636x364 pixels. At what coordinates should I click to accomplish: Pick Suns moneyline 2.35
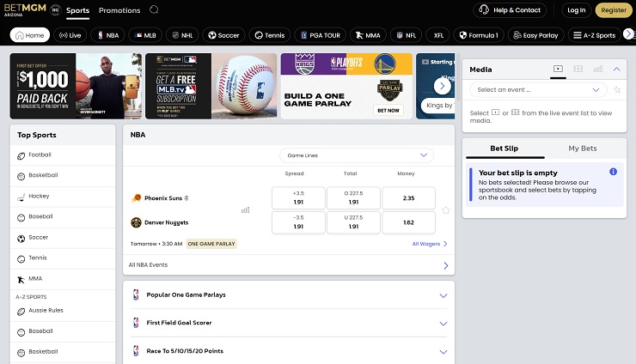[x=408, y=197]
